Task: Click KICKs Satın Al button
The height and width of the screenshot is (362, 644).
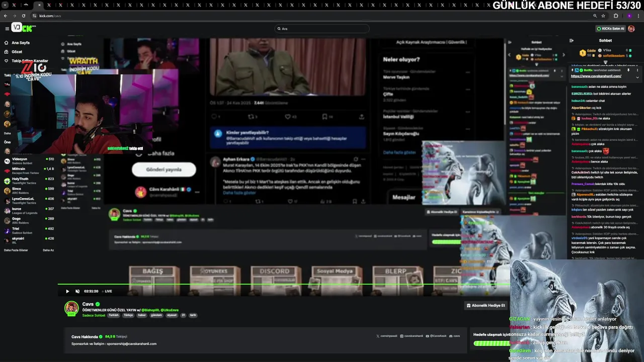Action: pos(610,29)
